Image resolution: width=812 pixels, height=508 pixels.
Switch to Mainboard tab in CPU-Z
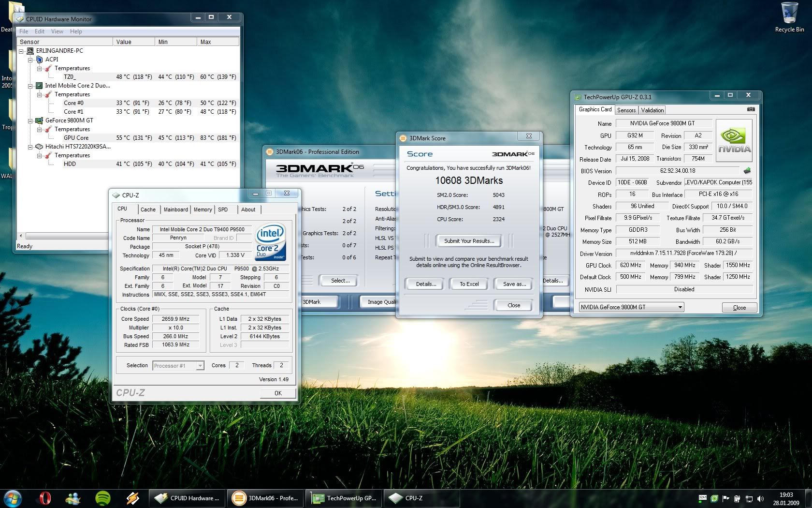tap(175, 209)
